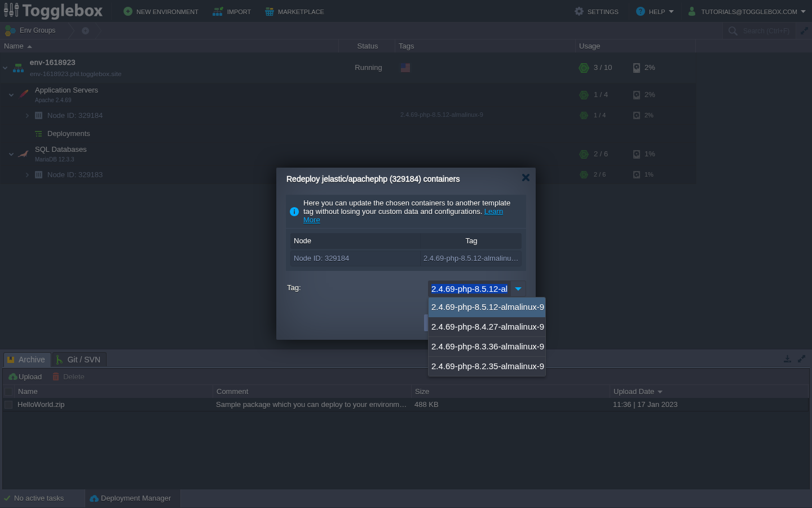Click the Search field

point(766,30)
